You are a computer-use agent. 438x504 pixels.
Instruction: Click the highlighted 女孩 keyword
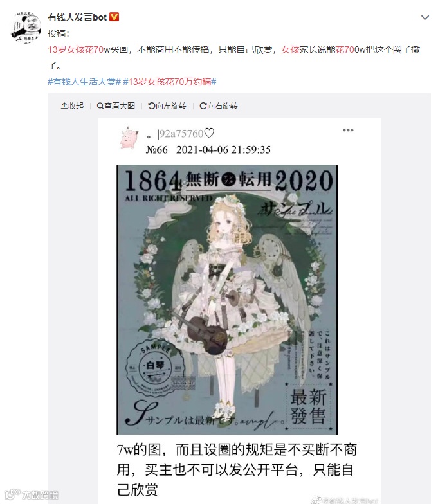pyautogui.click(x=290, y=50)
